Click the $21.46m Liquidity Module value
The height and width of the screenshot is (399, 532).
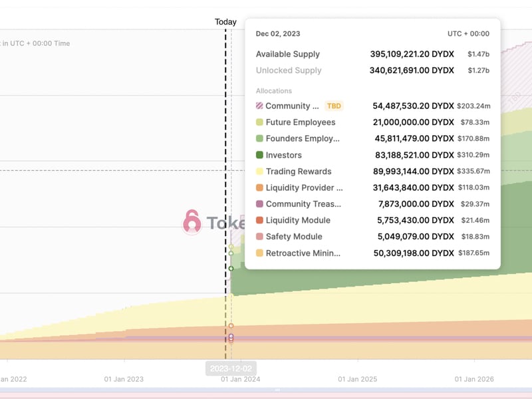click(475, 220)
